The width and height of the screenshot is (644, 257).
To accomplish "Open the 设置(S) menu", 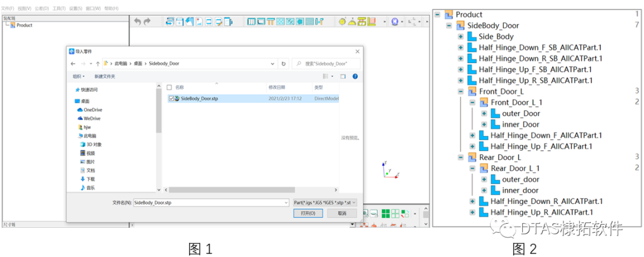I will [76, 8].
